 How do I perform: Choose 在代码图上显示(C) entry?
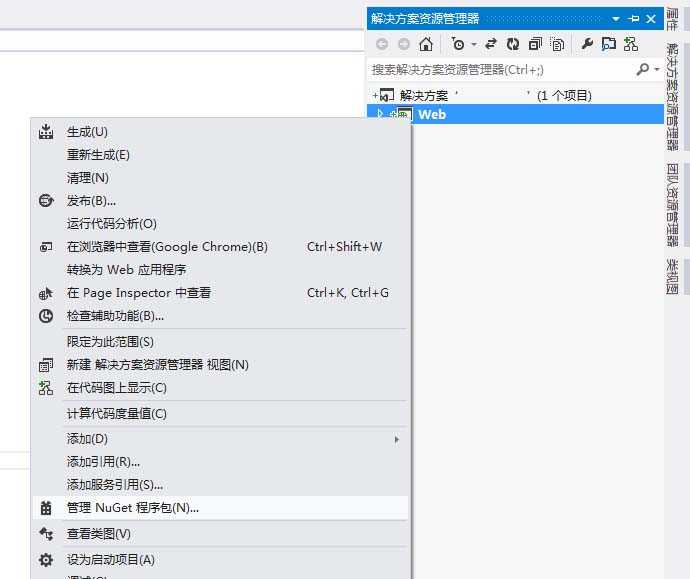tap(220, 388)
